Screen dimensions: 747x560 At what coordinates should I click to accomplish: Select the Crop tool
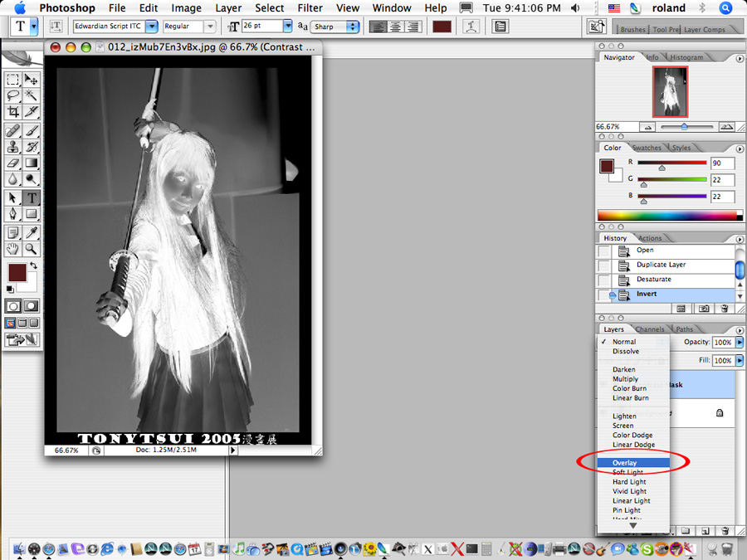[x=13, y=111]
